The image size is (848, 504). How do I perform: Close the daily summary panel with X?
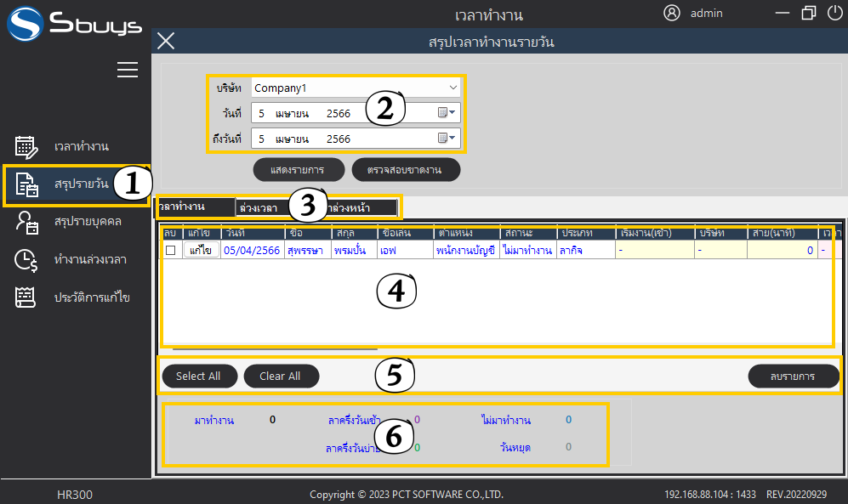click(166, 41)
